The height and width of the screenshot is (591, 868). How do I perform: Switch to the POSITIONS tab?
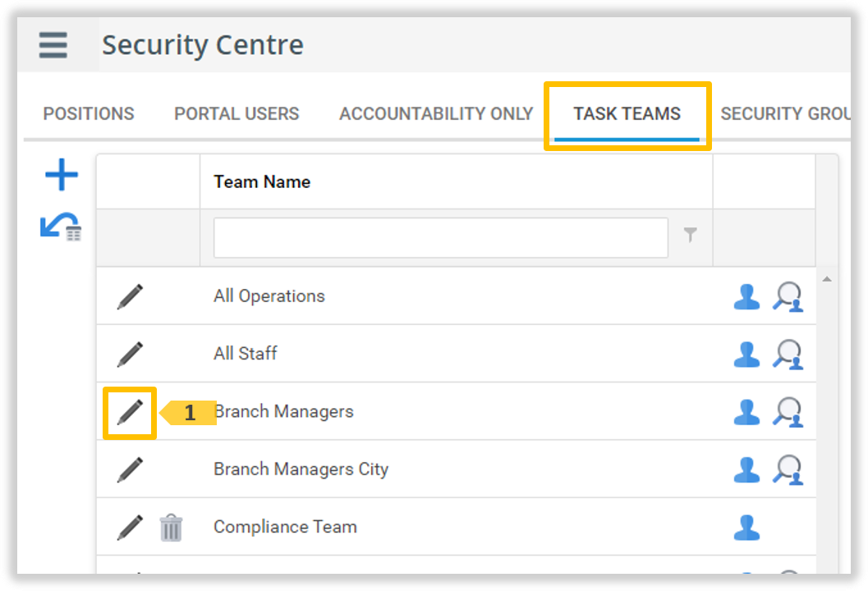(89, 114)
